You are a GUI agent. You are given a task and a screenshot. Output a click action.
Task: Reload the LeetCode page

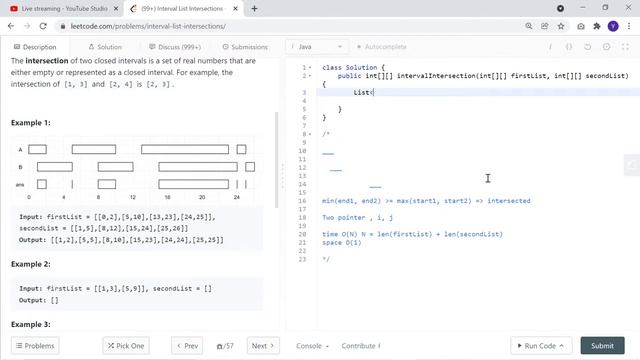click(x=43, y=26)
